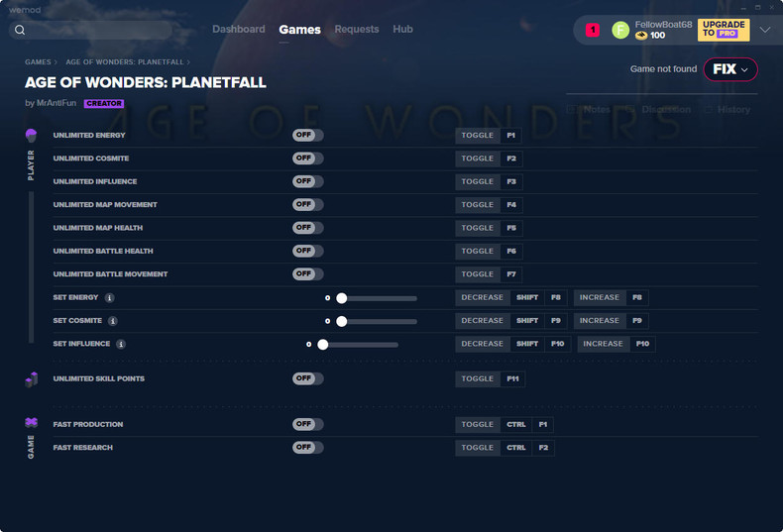Click the F4 key binding for Map Movement

click(x=511, y=205)
